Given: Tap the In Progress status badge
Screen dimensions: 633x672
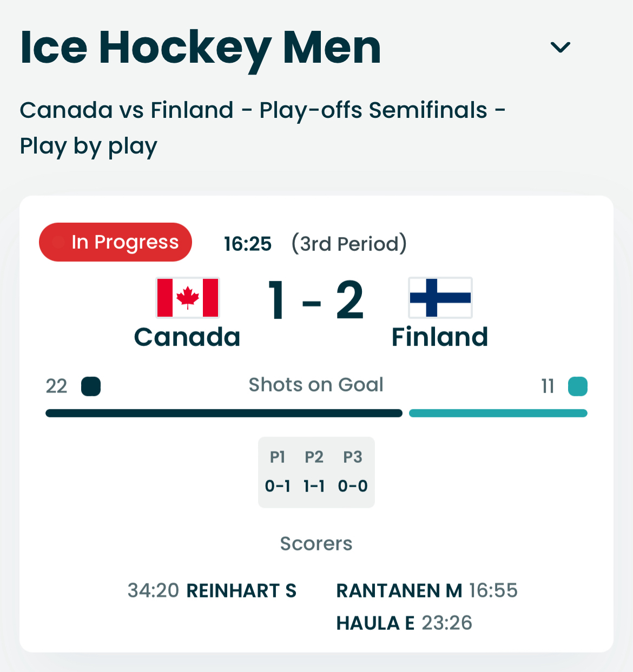Looking at the screenshot, I should click(115, 242).
